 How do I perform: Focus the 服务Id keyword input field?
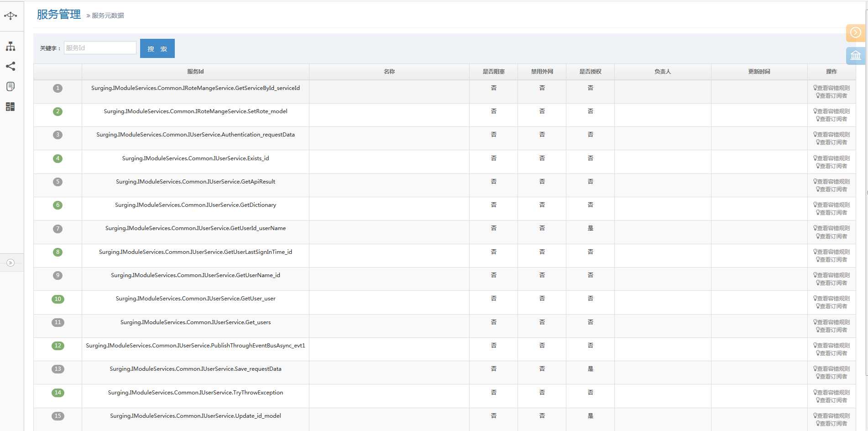[x=100, y=48]
